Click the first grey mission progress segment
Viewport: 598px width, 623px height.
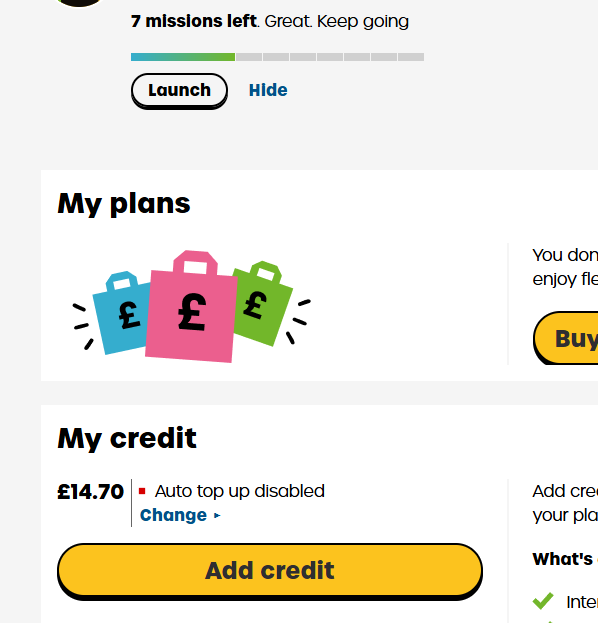click(x=249, y=57)
